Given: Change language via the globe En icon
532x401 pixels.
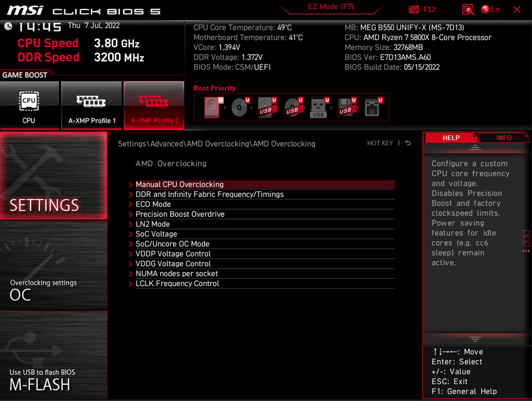Looking at the screenshot, I should [x=490, y=10].
